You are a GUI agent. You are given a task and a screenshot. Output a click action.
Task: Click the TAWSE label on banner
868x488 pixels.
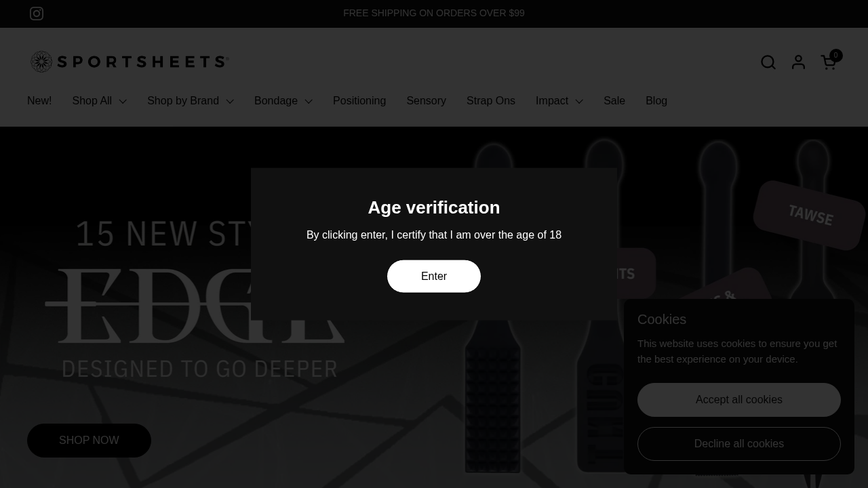click(x=810, y=216)
